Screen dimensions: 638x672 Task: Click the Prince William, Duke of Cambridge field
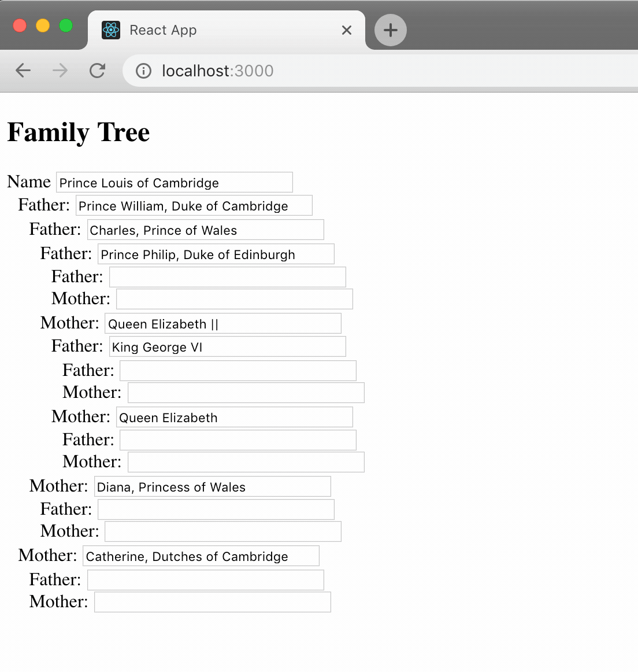(x=194, y=205)
